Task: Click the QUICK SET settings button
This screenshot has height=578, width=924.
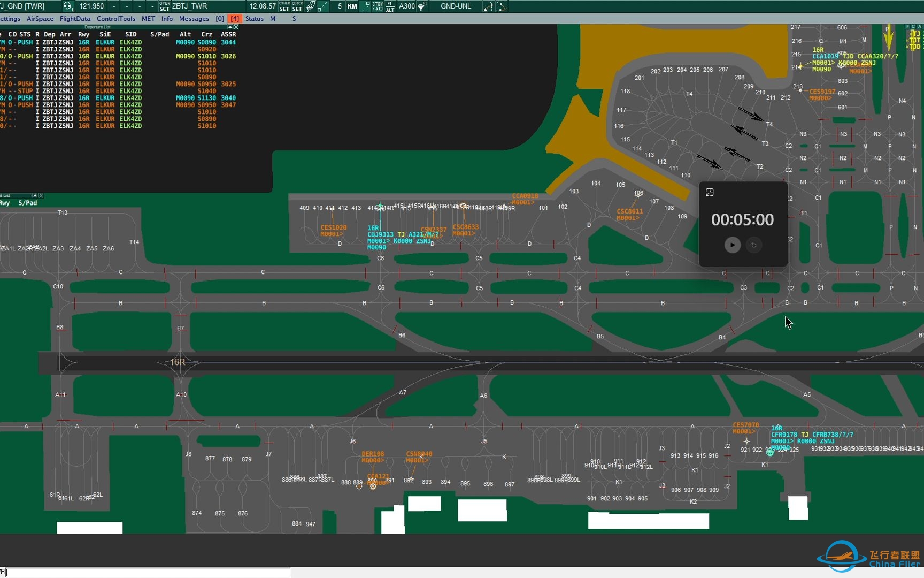Action: (297, 6)
